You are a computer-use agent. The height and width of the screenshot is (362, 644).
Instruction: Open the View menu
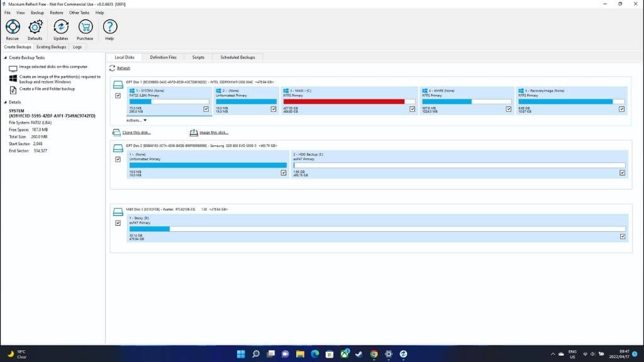tap(21, 13)
